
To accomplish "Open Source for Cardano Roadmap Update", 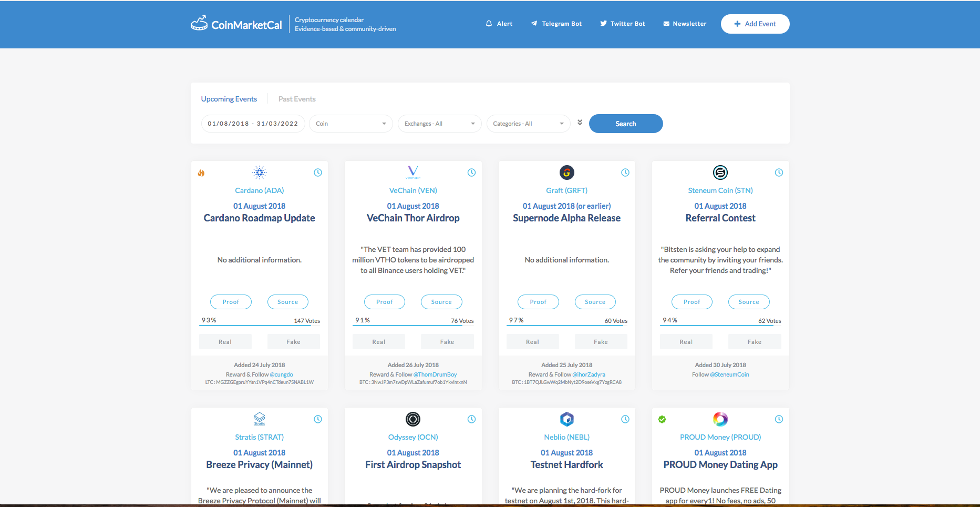I will click(288, 302).
